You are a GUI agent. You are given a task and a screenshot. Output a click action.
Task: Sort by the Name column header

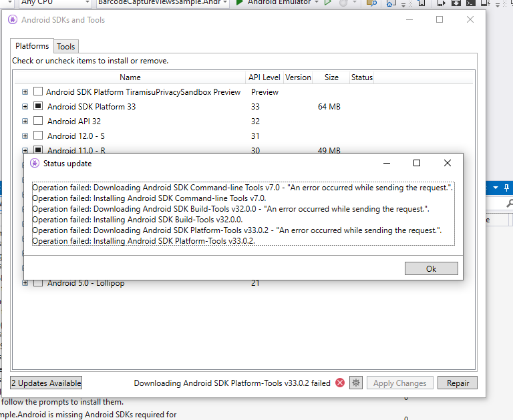[130, 77]
